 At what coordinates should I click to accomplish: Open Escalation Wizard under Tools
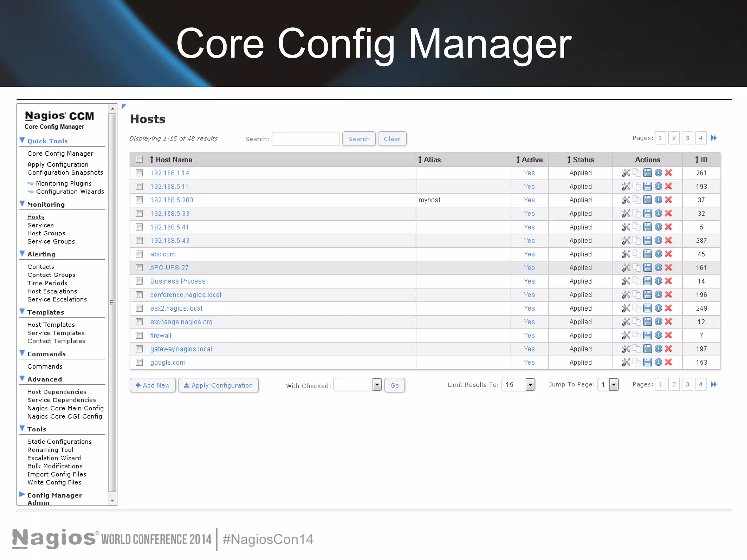[54, 458]
